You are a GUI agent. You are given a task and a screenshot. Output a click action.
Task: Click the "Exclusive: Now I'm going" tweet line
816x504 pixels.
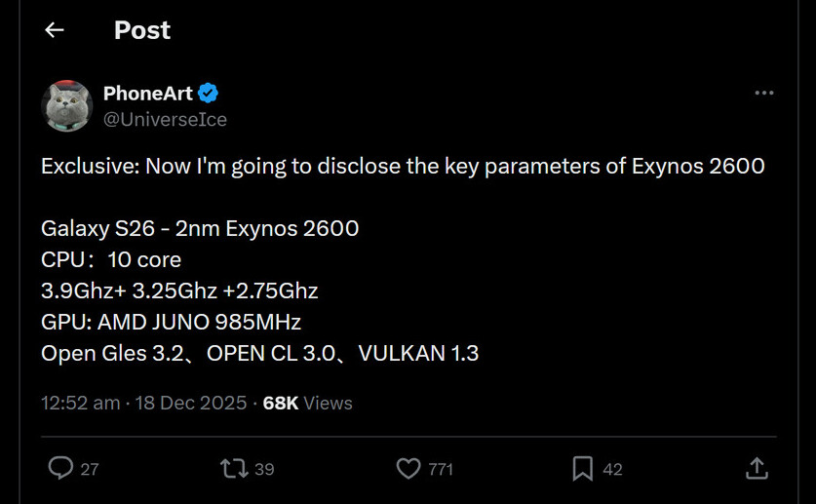(x=402, y=166)
